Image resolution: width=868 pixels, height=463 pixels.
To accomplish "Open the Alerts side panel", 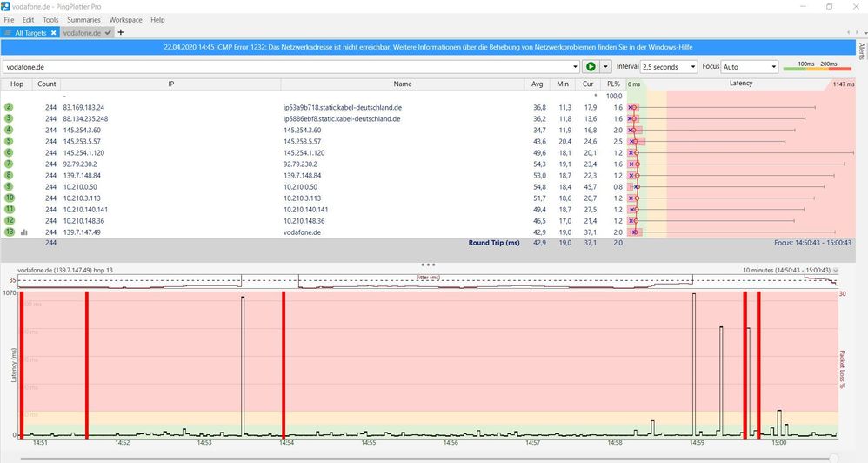I will (861, 50).
